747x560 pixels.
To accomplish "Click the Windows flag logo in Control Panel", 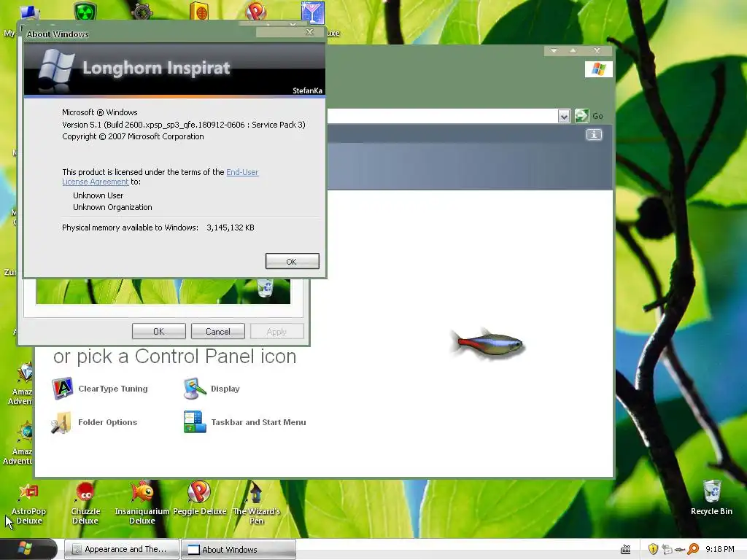I will 599,69.
